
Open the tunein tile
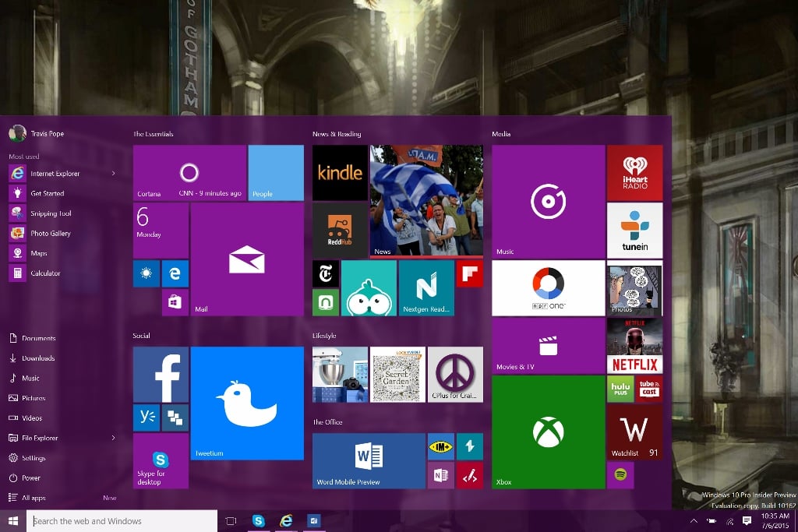pos(635,231)
